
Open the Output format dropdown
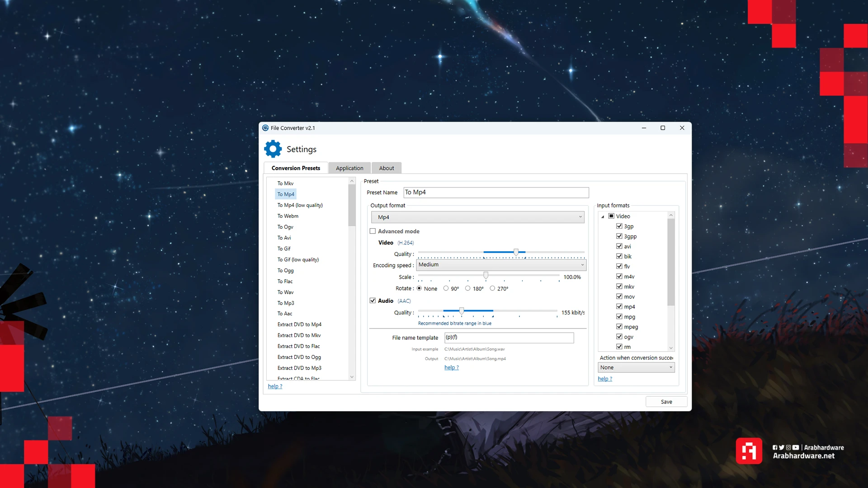pos(477,217)
